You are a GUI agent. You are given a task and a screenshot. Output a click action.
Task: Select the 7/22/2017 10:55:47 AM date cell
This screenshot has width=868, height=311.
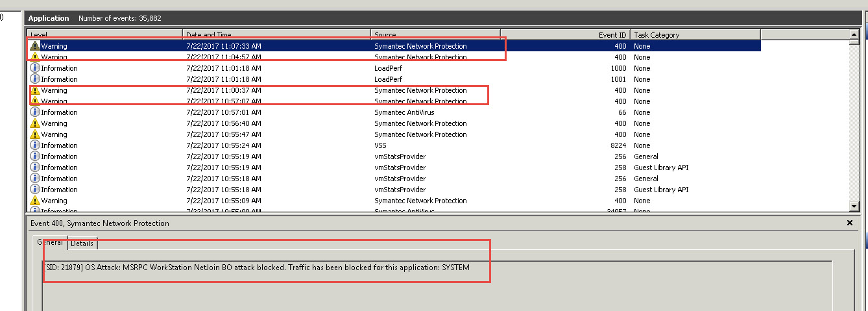click(x=224, y=134)
